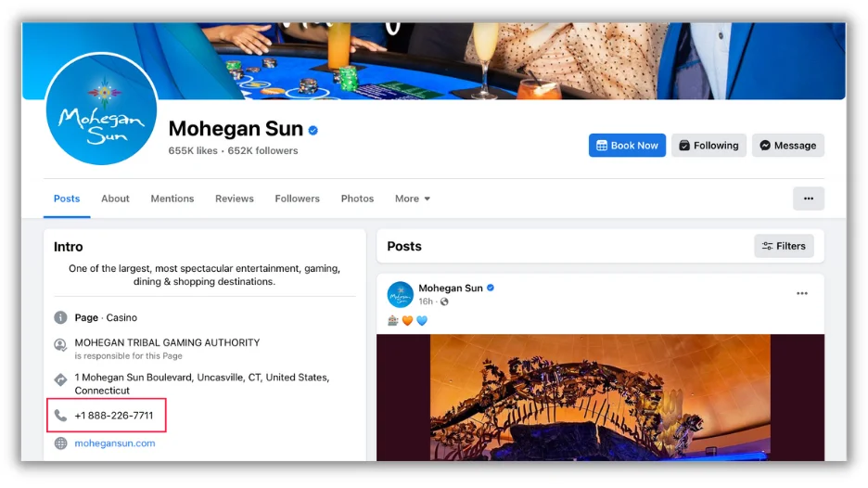Click the info icon beside Page · Casino

point(61,317)
